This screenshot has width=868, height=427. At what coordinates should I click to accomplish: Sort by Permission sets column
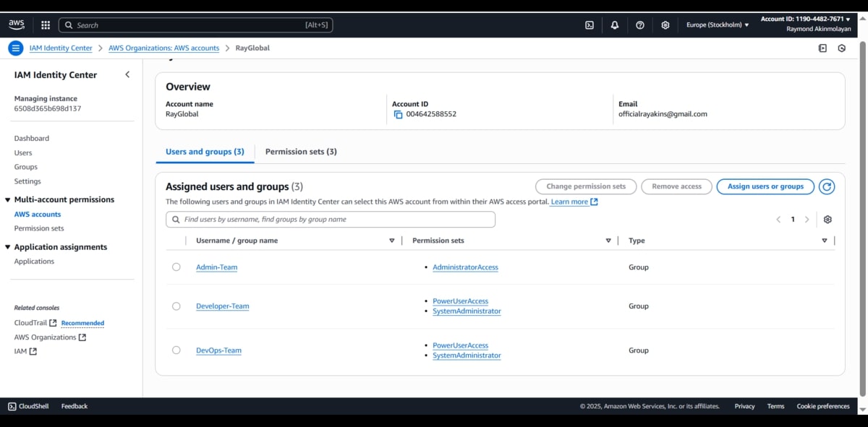tap(608, 241)
